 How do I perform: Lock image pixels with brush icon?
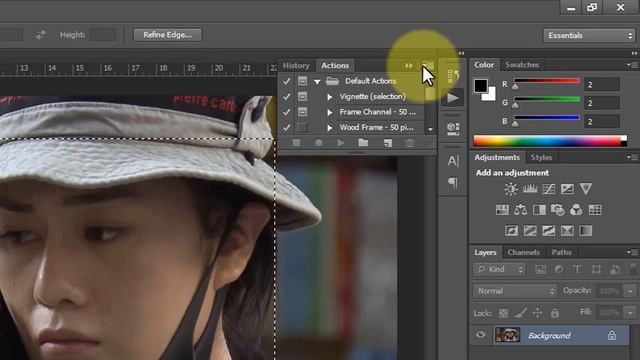[521, 313]
